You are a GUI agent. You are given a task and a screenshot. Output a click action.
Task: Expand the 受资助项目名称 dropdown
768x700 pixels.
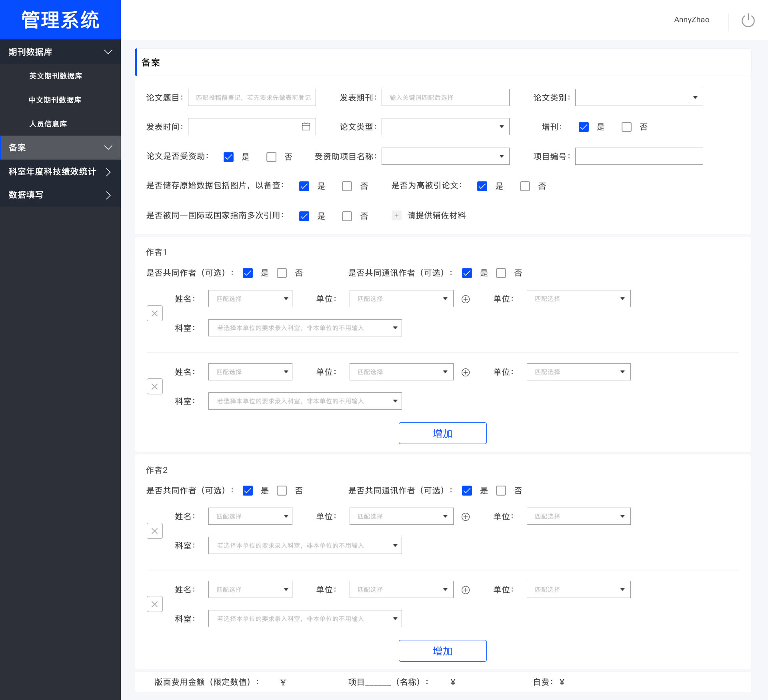[445, 156]
